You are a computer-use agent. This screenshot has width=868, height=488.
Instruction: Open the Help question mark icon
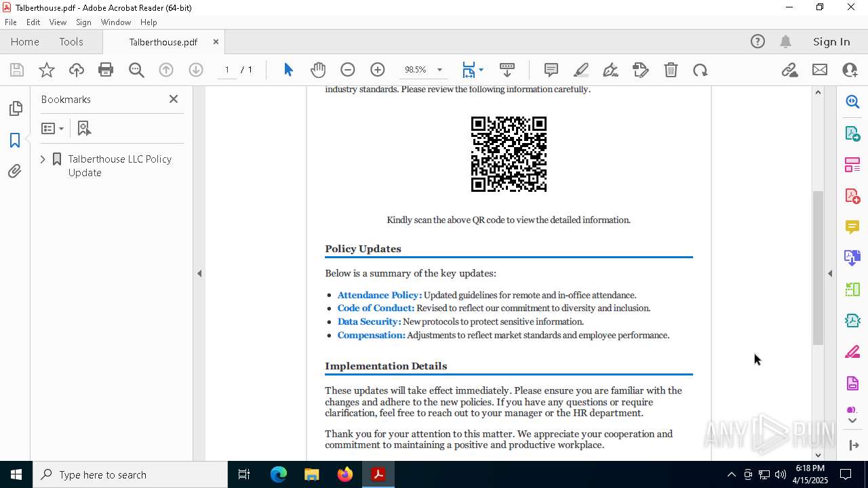click(757, 42)
